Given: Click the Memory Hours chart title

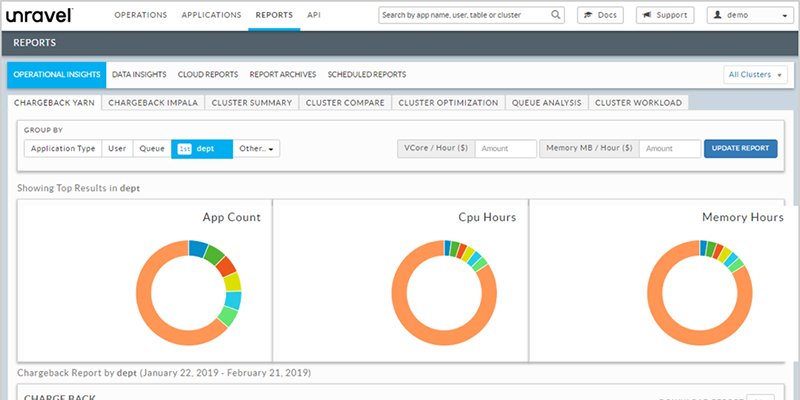Looking at the screenshot, I should click(743, 217).
